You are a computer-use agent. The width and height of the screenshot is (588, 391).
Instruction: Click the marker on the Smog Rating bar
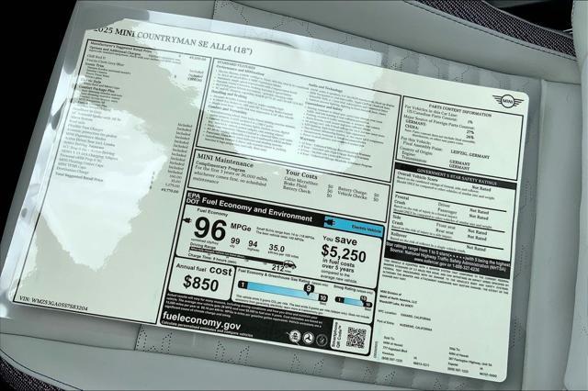[363, 298]
